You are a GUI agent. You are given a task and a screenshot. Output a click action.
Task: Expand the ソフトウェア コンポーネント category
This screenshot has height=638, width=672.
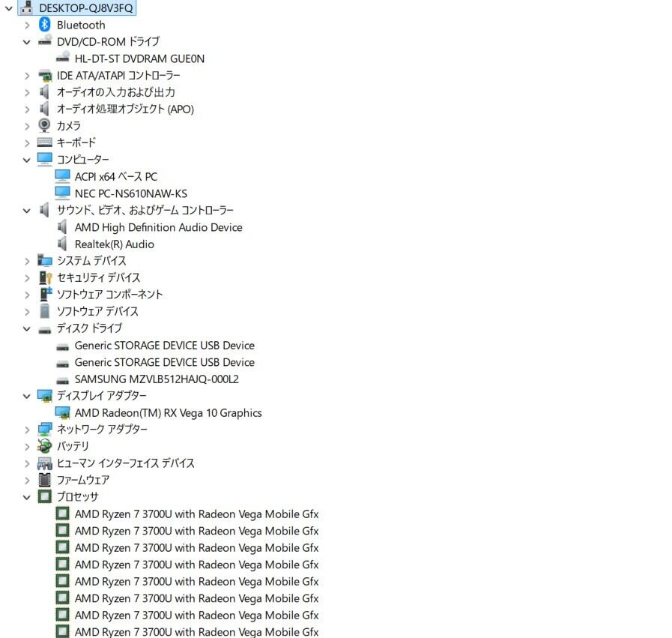click(27, 295)
